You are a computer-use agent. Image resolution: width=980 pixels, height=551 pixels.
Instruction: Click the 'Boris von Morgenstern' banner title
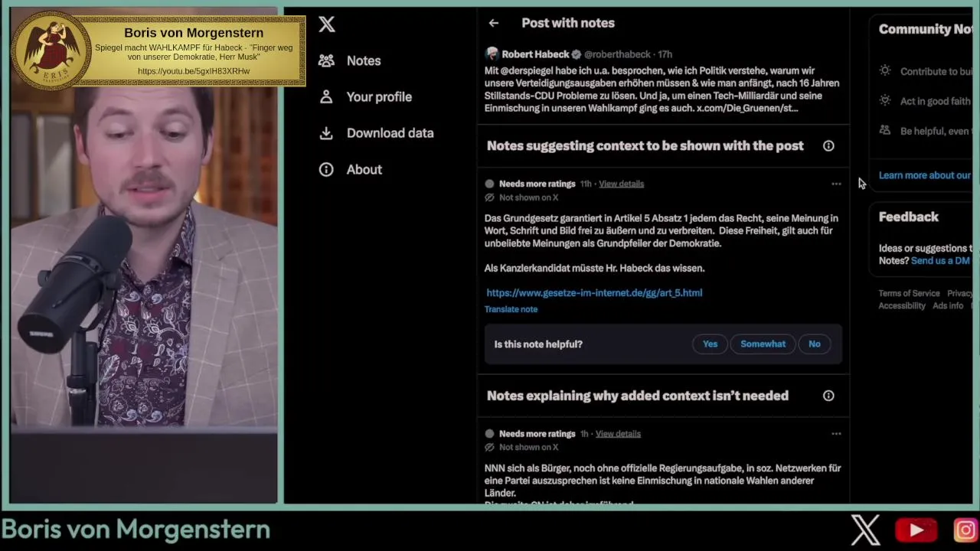[x=194, y=33]
